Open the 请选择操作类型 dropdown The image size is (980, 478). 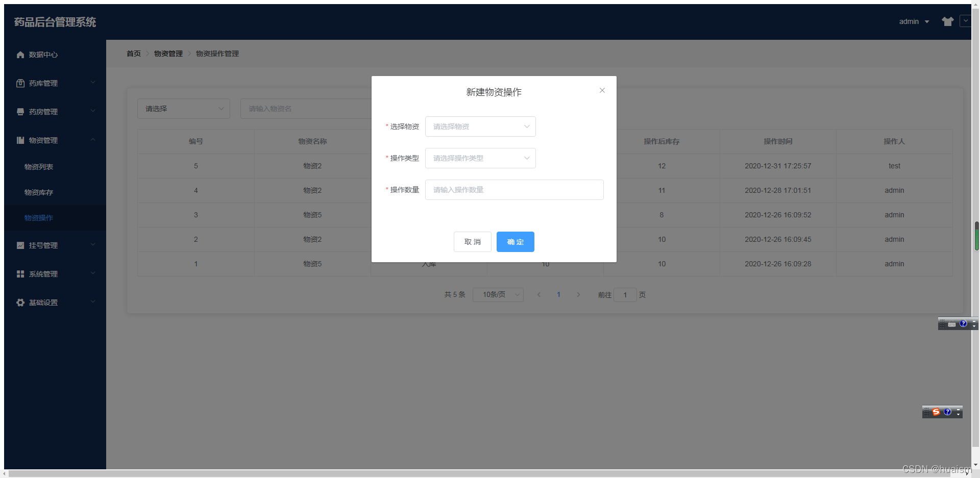tap(480, 158)
